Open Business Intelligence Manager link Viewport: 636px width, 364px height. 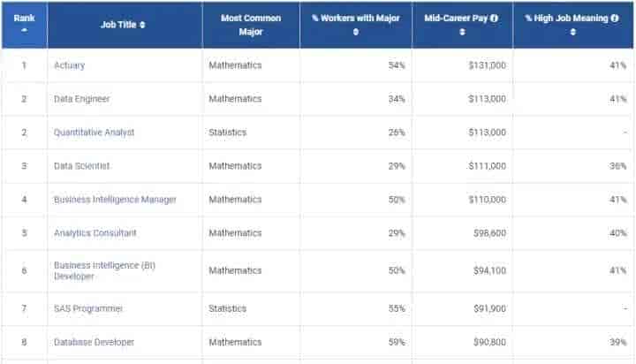tap(115, 200)
